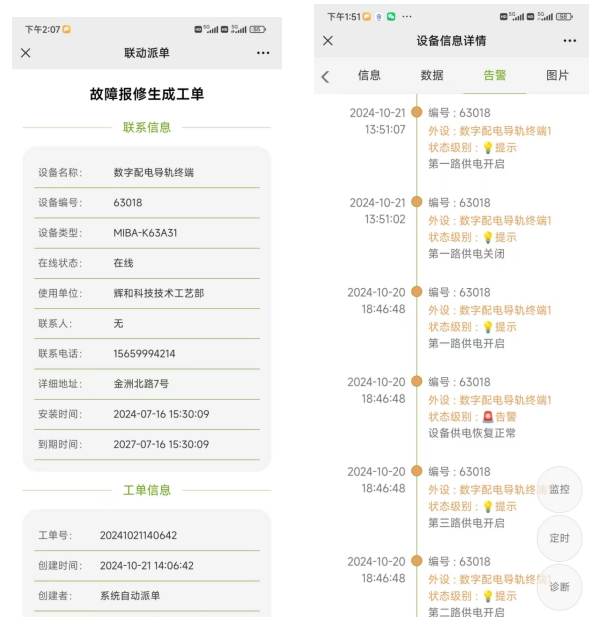This screenshot has width=607, height=630.
Task: Tap the 定时 floating button
Action: tap(559, 538)
